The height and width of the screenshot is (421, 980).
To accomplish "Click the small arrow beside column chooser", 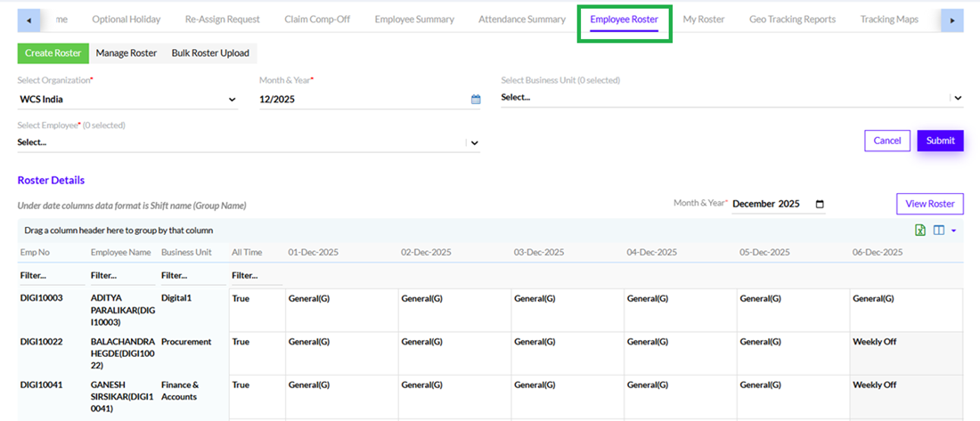I will pyautogui.click(x=953, y=231).
